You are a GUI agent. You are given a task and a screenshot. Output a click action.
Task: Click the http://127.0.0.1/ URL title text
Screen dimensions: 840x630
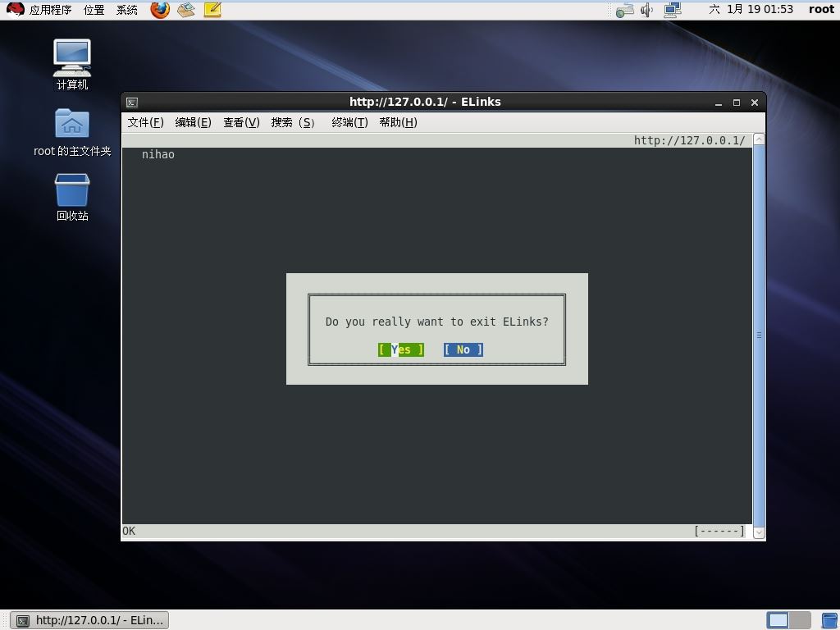689,140
